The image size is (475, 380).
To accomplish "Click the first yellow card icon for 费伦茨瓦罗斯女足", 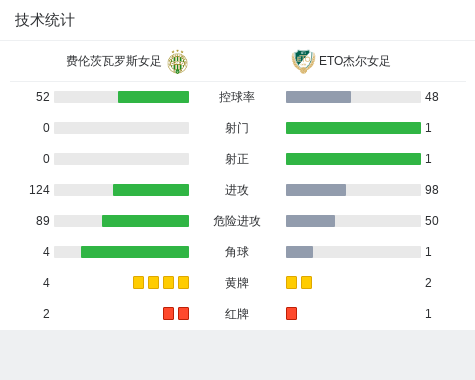I will (x=138, y=282).
